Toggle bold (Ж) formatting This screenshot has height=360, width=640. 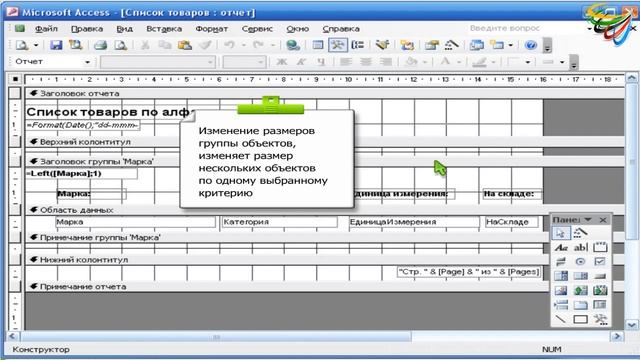(x=281, y=62)
